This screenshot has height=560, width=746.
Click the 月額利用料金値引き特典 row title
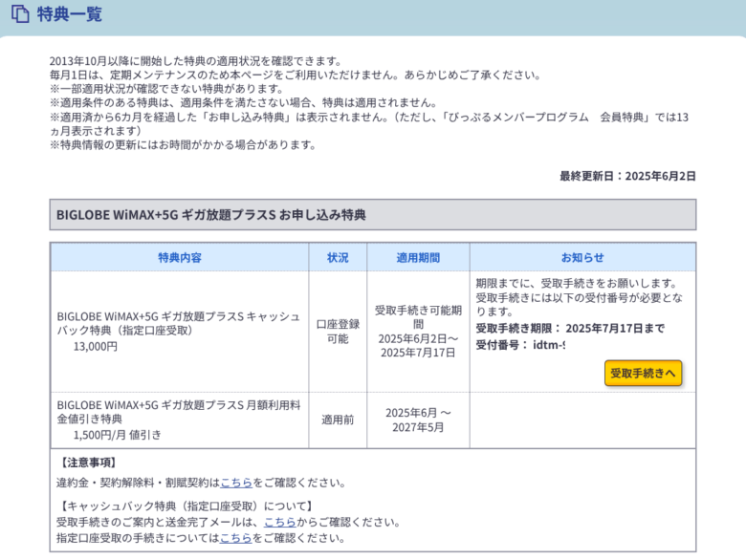179,412
